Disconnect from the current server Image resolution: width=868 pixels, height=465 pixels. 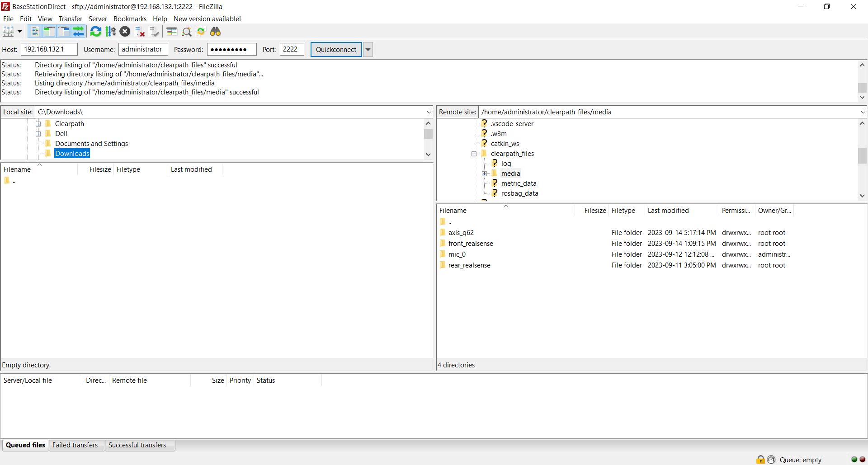tap(140, 32)
